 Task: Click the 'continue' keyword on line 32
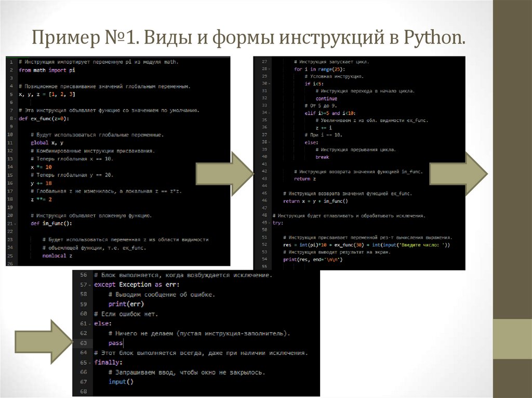(x=326, y=99)
